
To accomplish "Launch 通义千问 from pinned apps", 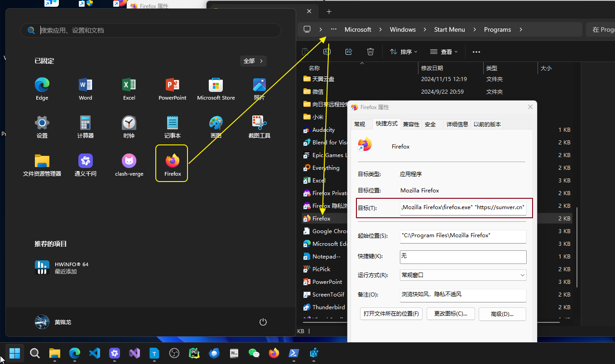I will 86,165.
